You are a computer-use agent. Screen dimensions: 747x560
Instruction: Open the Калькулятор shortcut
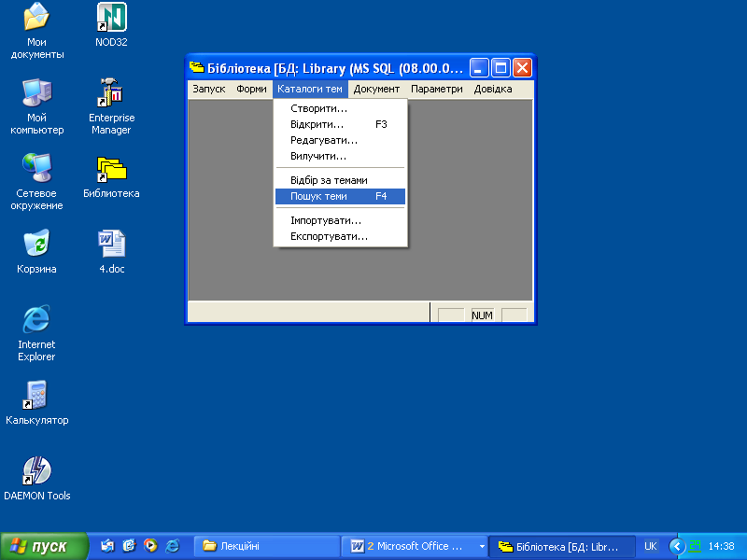point(36,403)
